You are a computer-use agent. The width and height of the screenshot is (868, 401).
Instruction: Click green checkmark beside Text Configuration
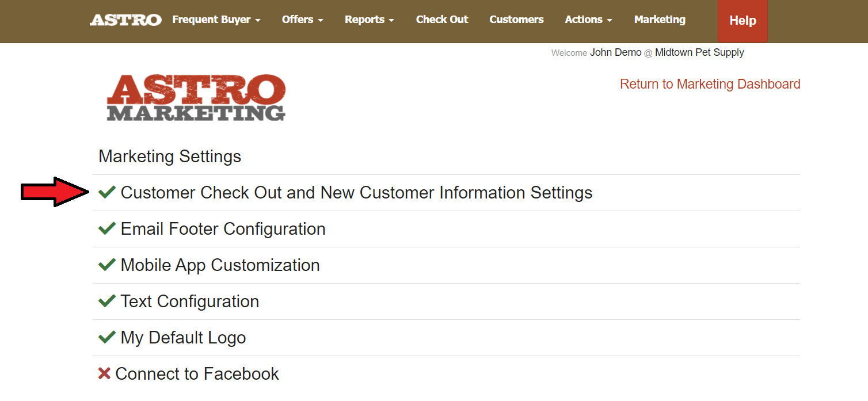pyautogui.click(x=107, y=301)
